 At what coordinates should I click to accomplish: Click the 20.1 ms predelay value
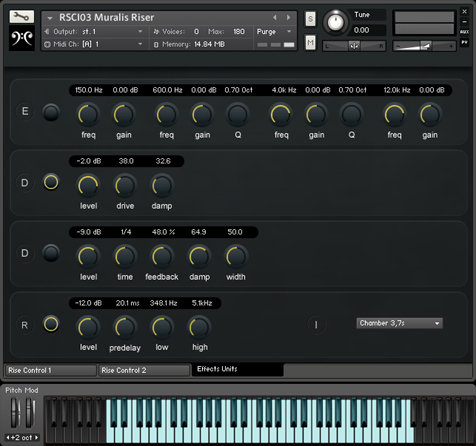tap(127, 303)
